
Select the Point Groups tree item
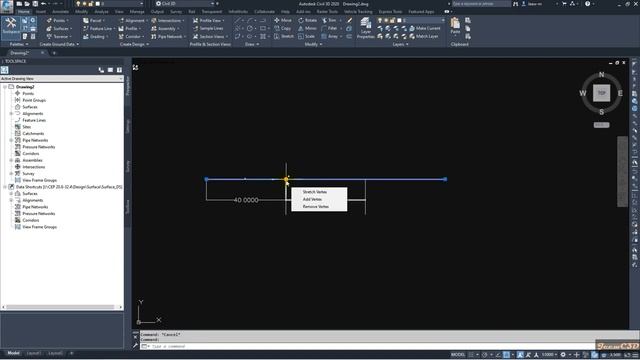coord(34,100)
